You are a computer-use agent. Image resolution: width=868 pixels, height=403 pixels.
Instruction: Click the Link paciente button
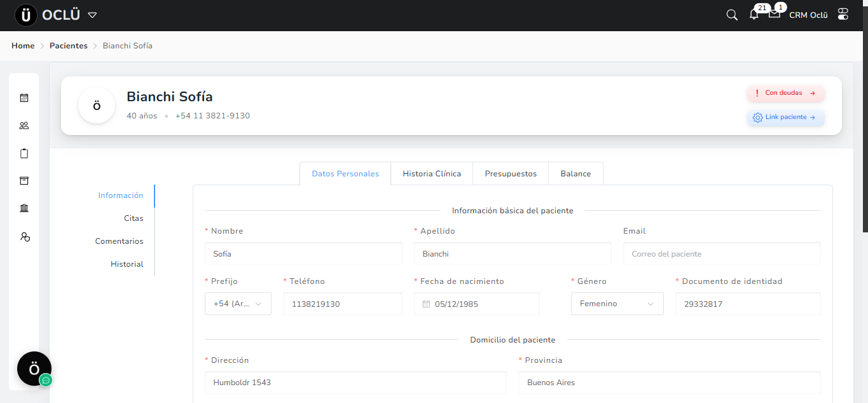point(786,117)
